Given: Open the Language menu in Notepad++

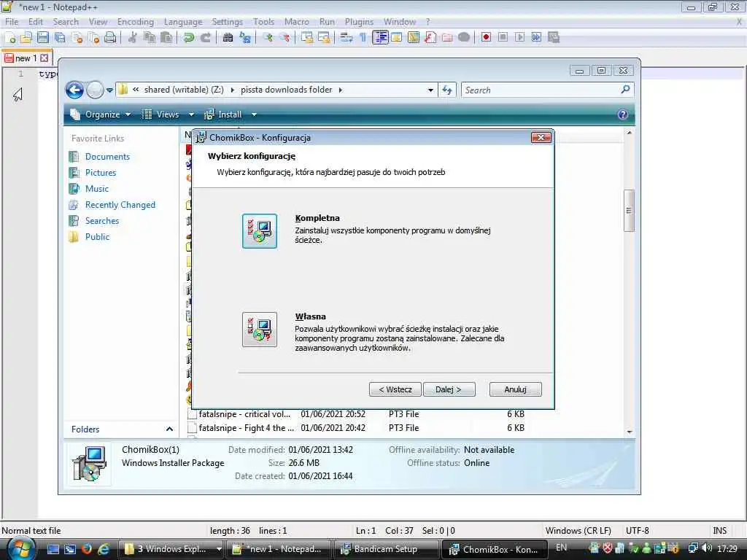Looking at the screenshot, I should [x=183, y=22].
